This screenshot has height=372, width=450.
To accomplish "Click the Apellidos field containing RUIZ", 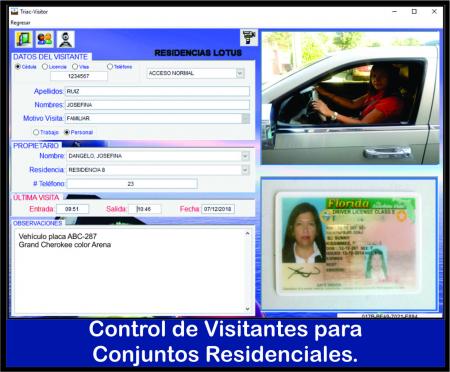I will tap(157, 91).
